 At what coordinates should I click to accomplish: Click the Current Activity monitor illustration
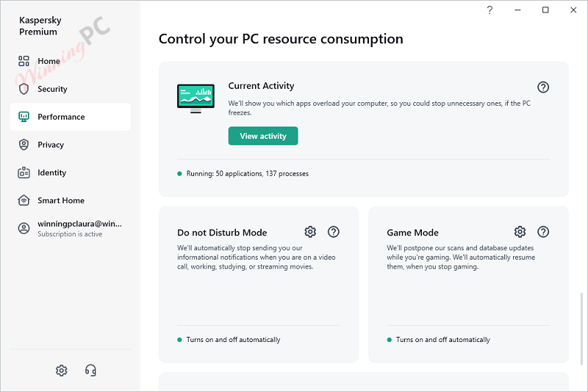coord(196,99)
